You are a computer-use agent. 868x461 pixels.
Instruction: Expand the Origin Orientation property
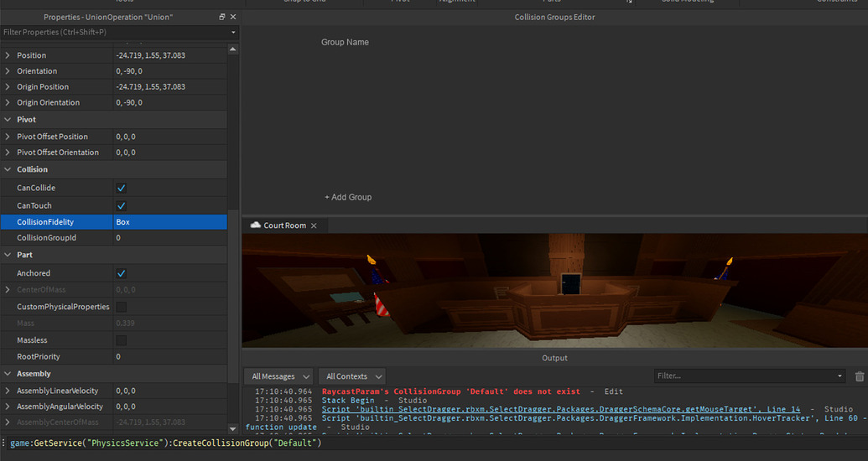coord(8,102)
